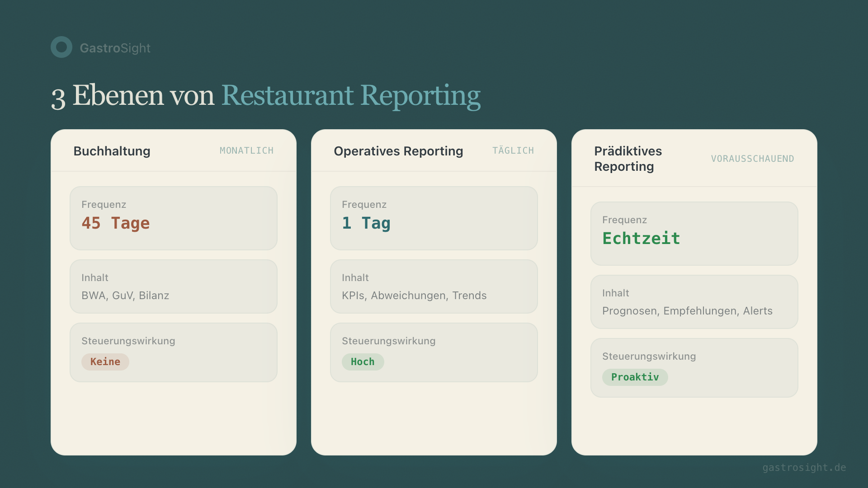Open the gastrosight.de link
868x488 pixels.
coord(804,468)
